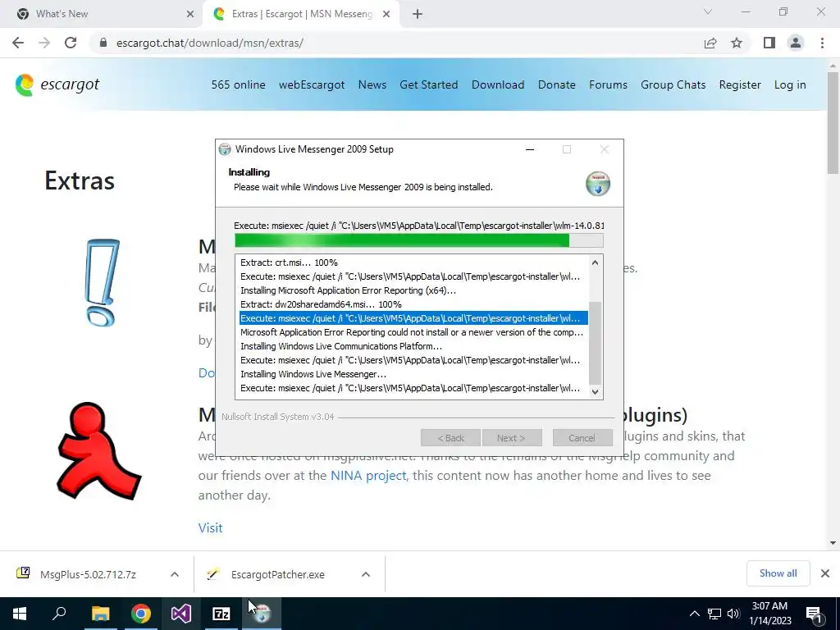Click the address bar URL
840x630 pixels.
pyautogui.click(x=210, y=43)
